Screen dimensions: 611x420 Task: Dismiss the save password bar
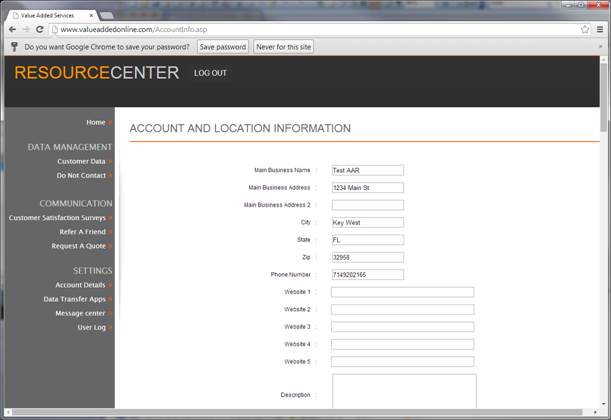[x=600, y=46]
